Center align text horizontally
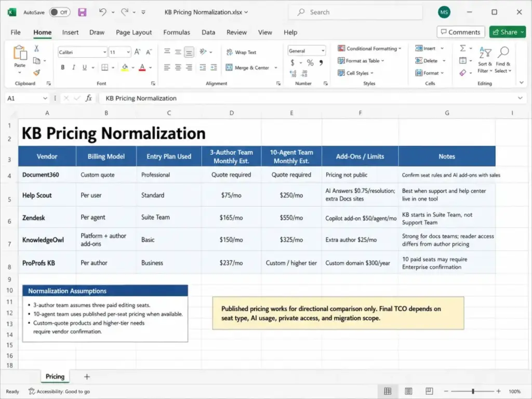Screen dimensions: 532x399 178,68
